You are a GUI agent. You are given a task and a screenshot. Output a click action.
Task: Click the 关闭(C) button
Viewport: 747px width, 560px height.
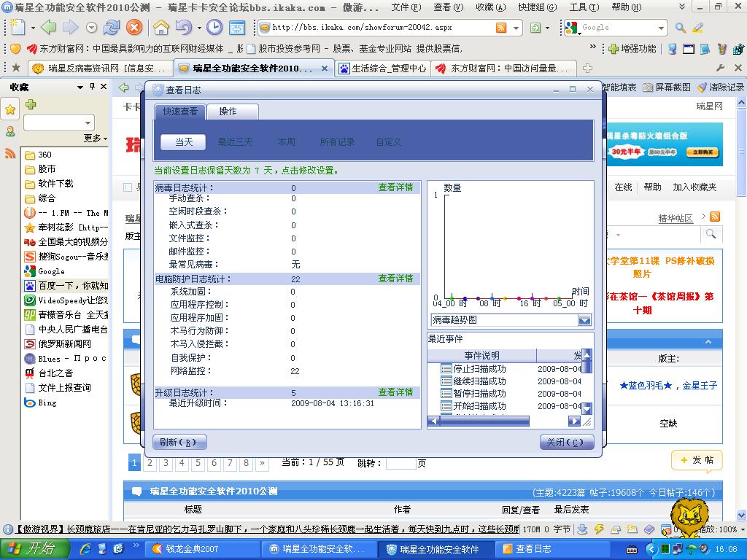567,443
